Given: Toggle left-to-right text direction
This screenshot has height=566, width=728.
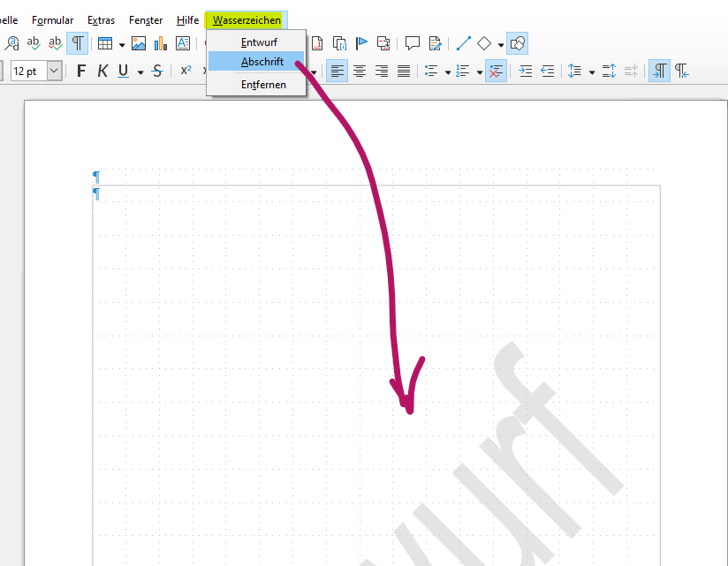Looking at the screenshot, I should point(659,71).
